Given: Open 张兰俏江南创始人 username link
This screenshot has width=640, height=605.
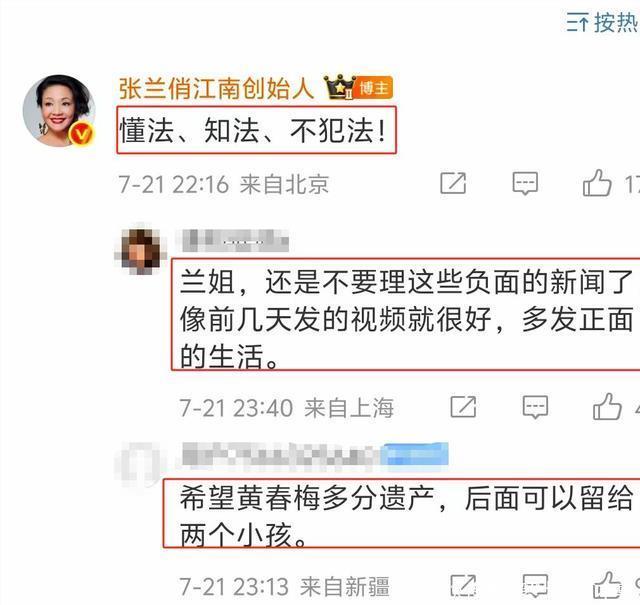Looking at the screenshot, I should 216,88.
